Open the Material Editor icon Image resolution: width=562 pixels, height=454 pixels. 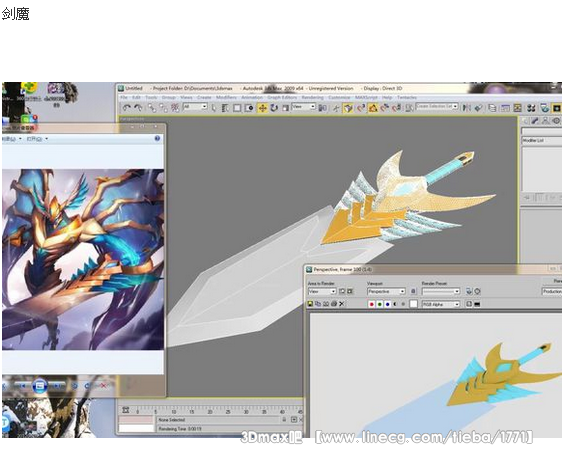[x=531, y=107]
